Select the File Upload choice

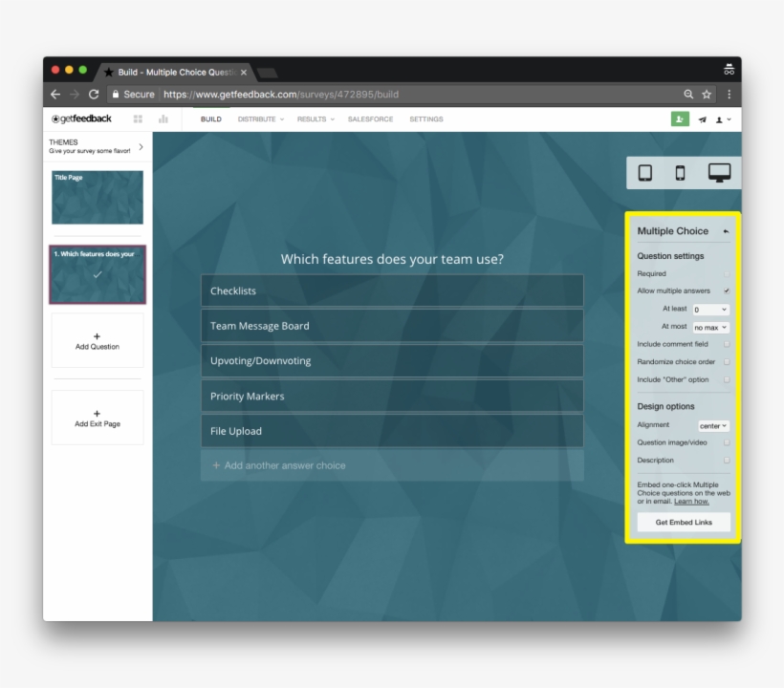[392, 431]
